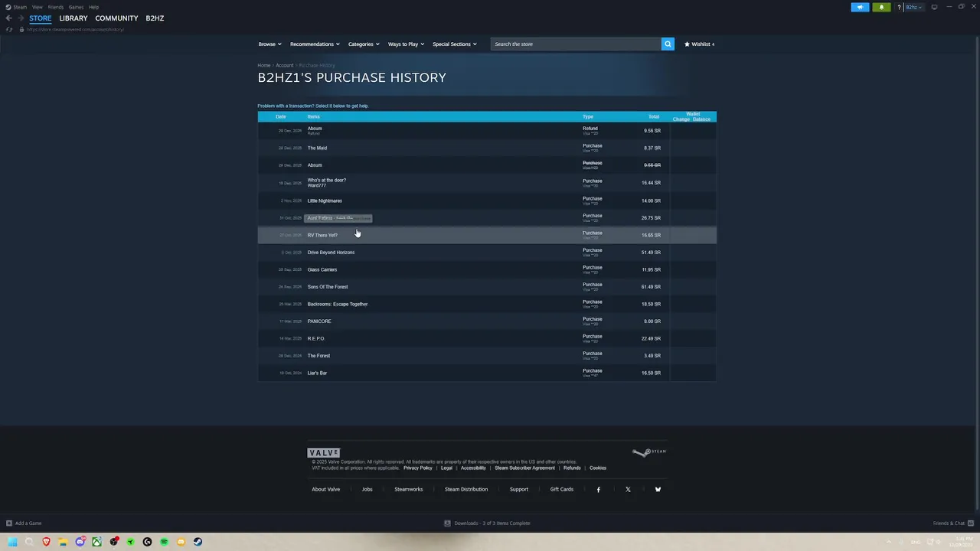The height and width of the screenshot is (551, 980).
Task: Open Spotify from the taskbar
Action: [164, 542]
